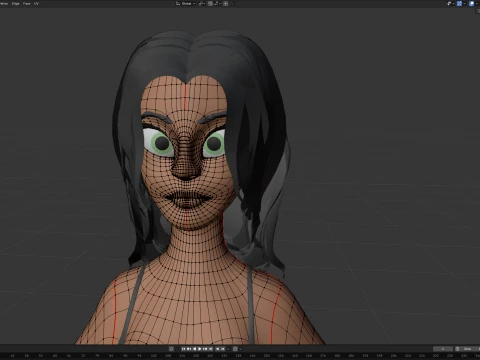Screen dimensions: 480x360
Task: Click the current frame number field
Action: click(x=443, y=349)
